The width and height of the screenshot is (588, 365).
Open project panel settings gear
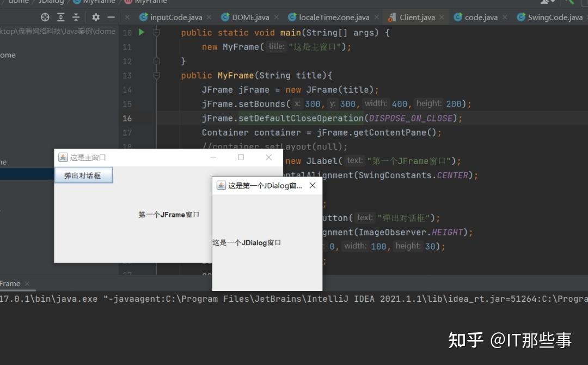(x=96, y=17)
